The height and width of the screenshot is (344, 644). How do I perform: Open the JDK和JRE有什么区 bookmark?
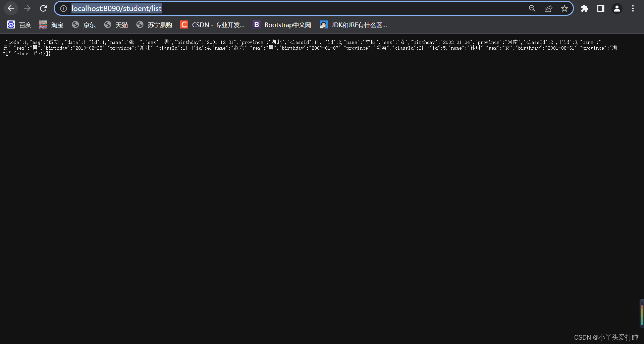point(354,25)
